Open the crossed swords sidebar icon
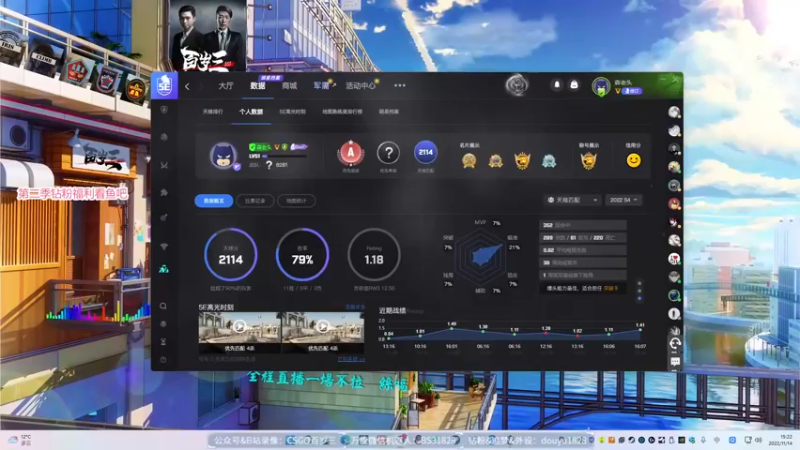The width and height of the screenshot is (800, 450). (x=164, y=165)
